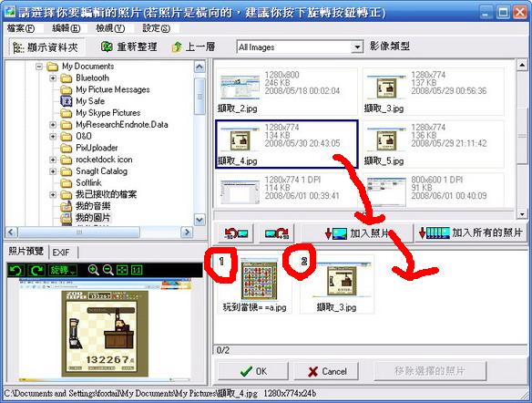Zoom in on the photo preview
This screenshot has width=532, height=403.
[93, 270]
